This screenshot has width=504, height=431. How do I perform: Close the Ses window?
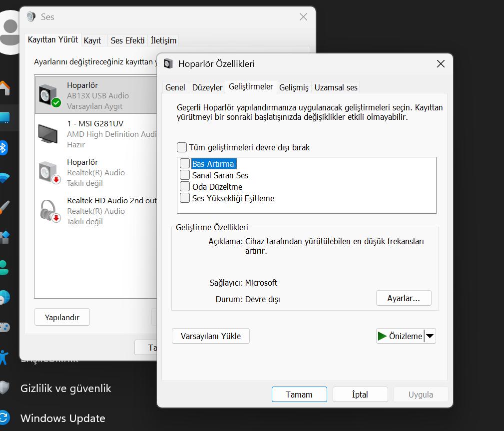[303, 16]
